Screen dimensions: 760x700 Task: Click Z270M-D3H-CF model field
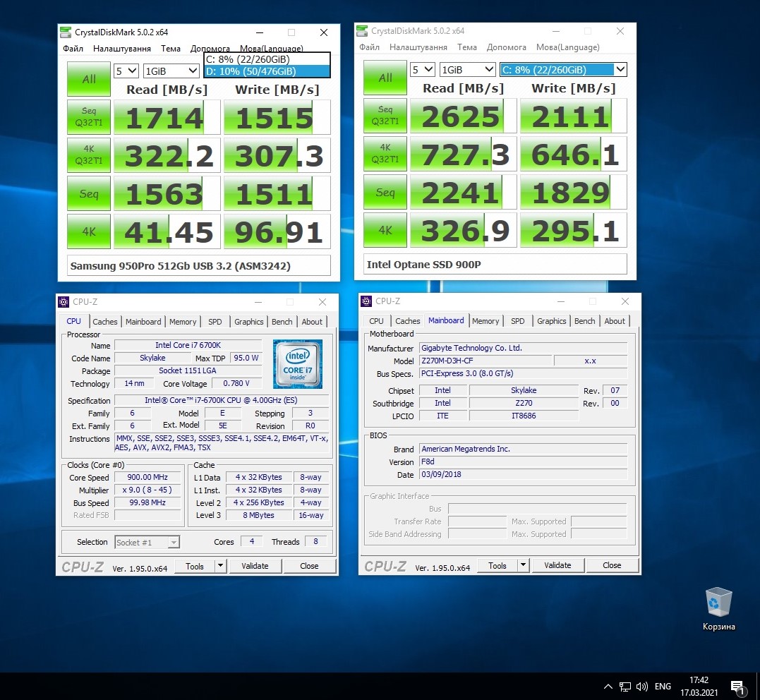(x=485, y=361)
